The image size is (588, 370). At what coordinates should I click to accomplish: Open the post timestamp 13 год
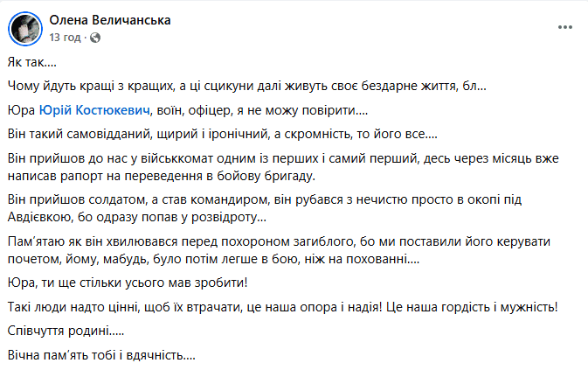pyautogui.click(x=65, y=38)
